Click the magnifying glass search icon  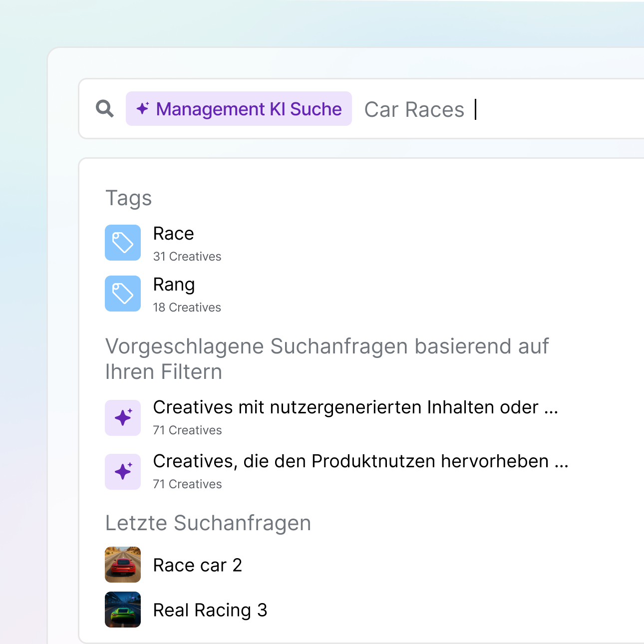tap(105, 108)
